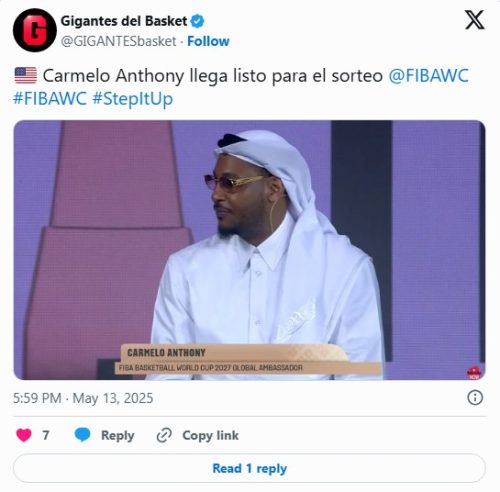This screenshot has height=492, width=500.
Task: Open the X logo link
Action: click(475, 20)
